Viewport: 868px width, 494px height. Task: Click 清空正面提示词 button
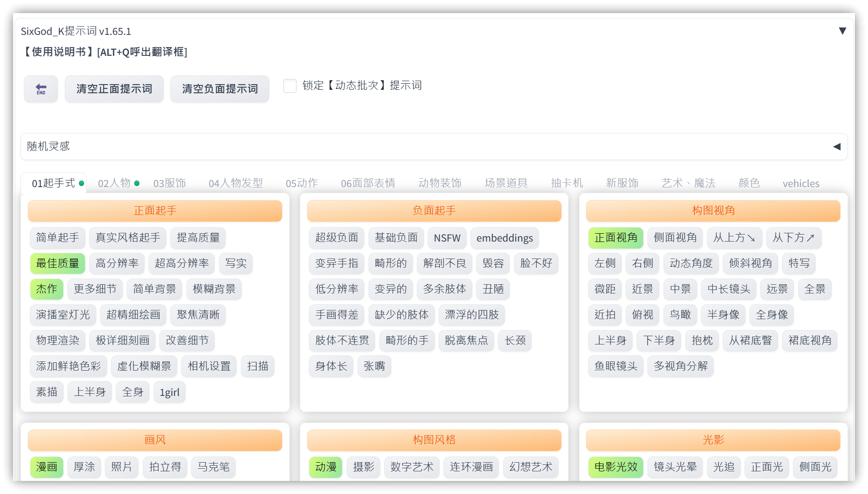click(114, 89)
